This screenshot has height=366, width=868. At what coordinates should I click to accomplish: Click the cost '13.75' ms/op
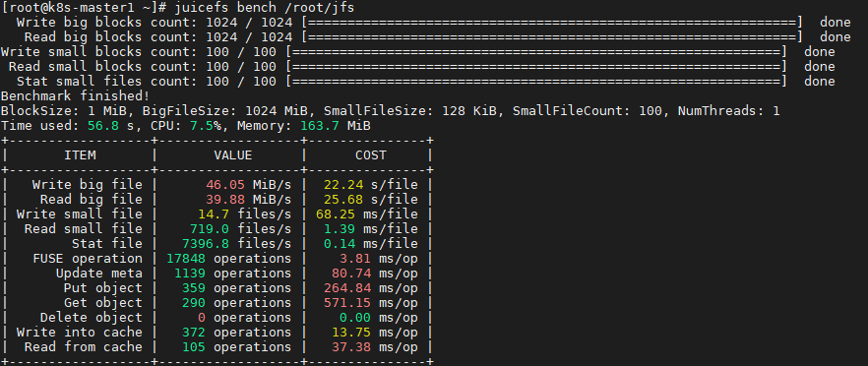pyautogui.click(x=351, y=333)
